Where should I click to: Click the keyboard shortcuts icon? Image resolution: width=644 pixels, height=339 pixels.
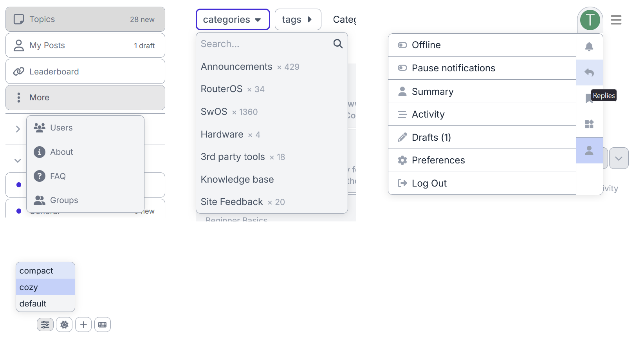(103, 324)
